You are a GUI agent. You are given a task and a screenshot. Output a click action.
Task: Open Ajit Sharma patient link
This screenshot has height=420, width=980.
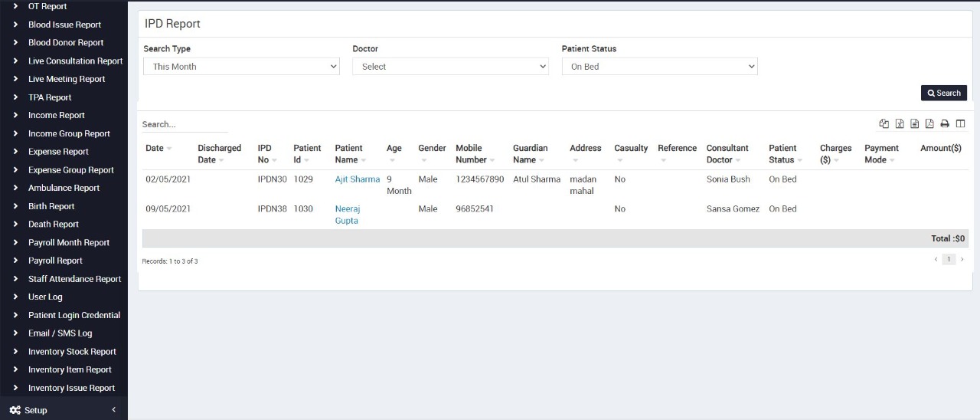pyautogui.click(x=357, y=179)
